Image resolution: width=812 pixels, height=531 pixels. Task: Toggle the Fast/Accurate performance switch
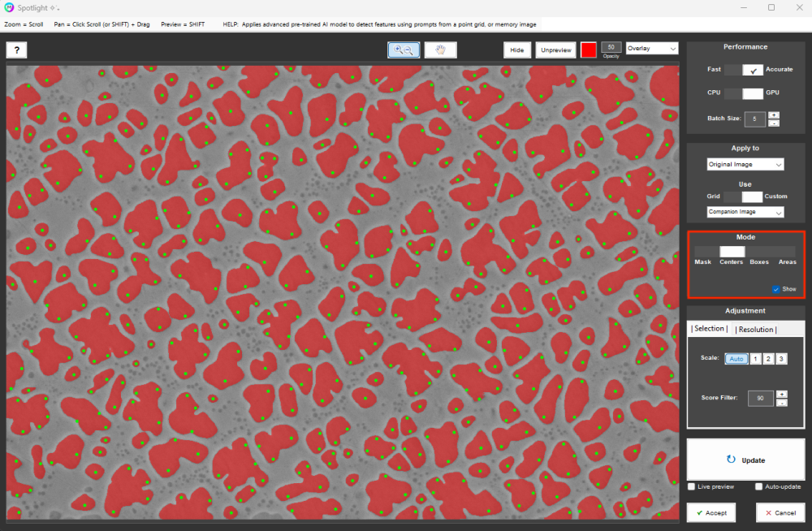click(743, 70)
